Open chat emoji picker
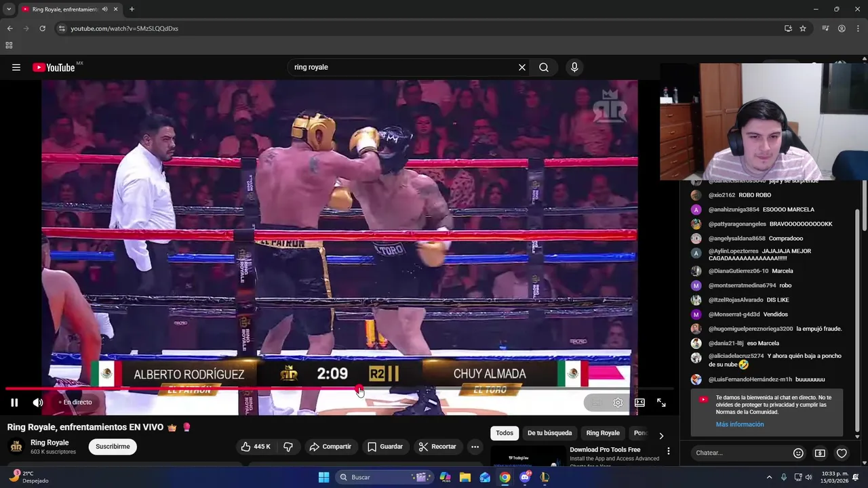The image size is (868, 488). pyautogui.click(x=798, y=453)
